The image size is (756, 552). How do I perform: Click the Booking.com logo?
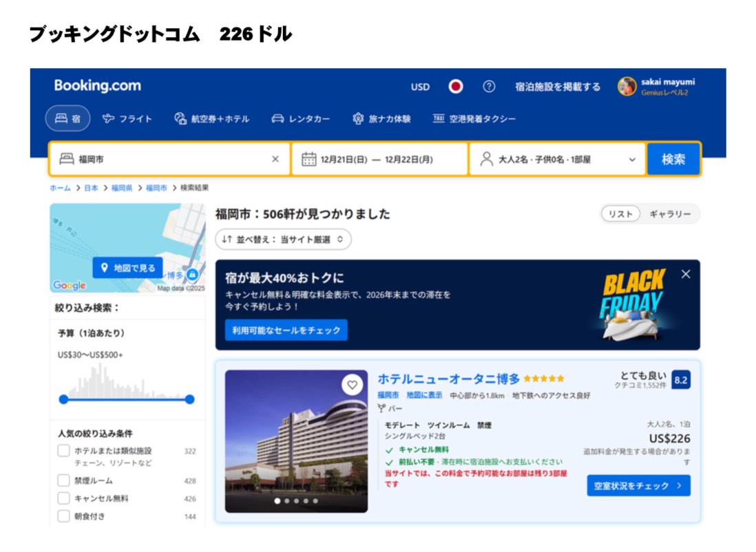(x=98, y=86)
